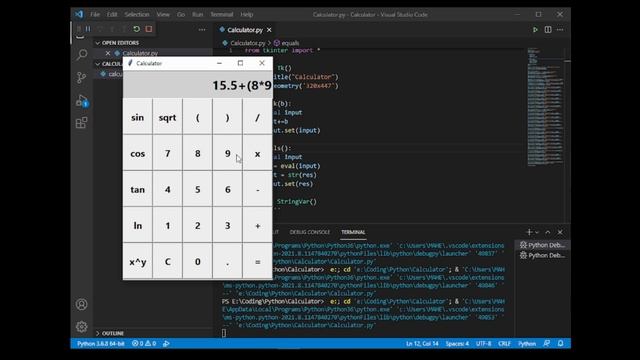640x360 pixels.
Task: Open the new-terminal profile dropdown arrow
Action: point(537,232)
